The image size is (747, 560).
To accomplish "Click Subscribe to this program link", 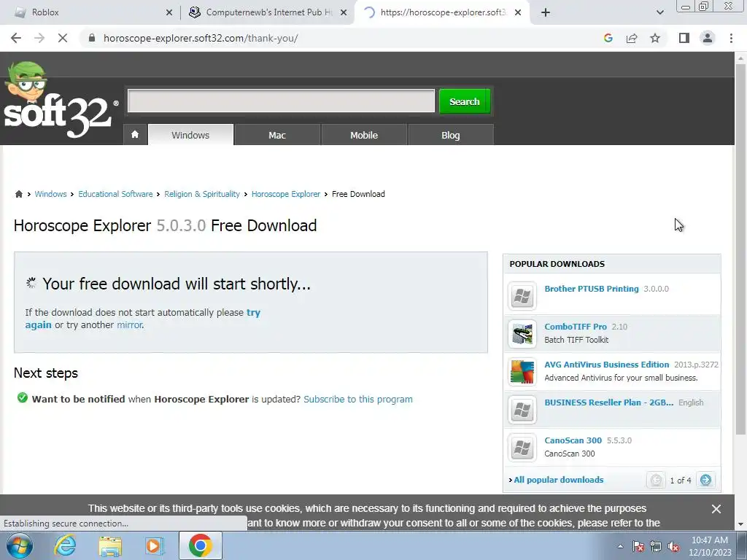I will coord(358,399).
